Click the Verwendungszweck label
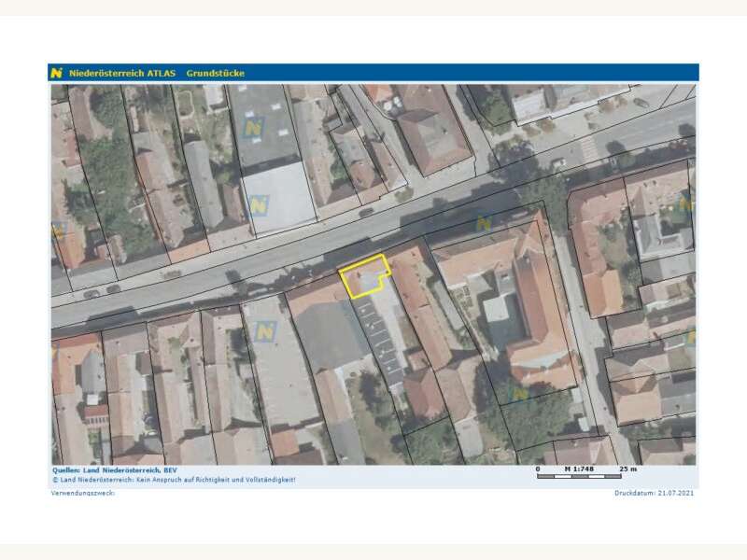This screenshot has height=560, width=747. click(x=83, y=493)
